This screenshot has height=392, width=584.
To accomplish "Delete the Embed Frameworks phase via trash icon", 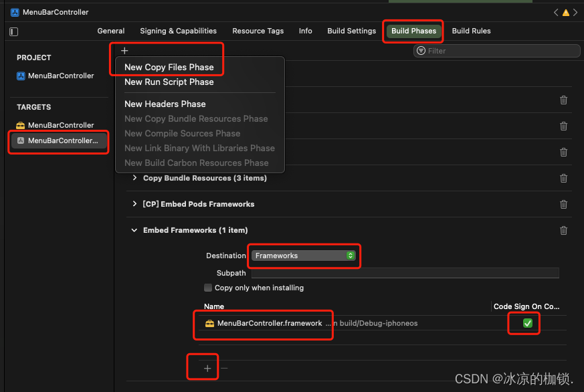I will pos(563,230).
